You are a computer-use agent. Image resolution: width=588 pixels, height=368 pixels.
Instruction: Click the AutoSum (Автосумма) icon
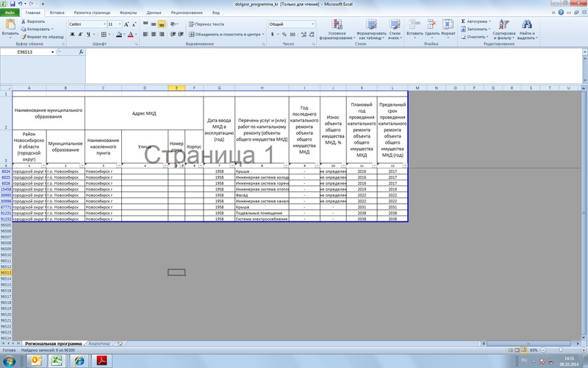coord(462,21)
